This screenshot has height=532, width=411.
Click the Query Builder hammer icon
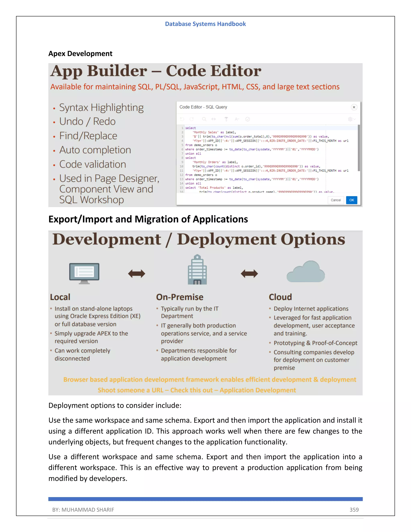[226, 119]
